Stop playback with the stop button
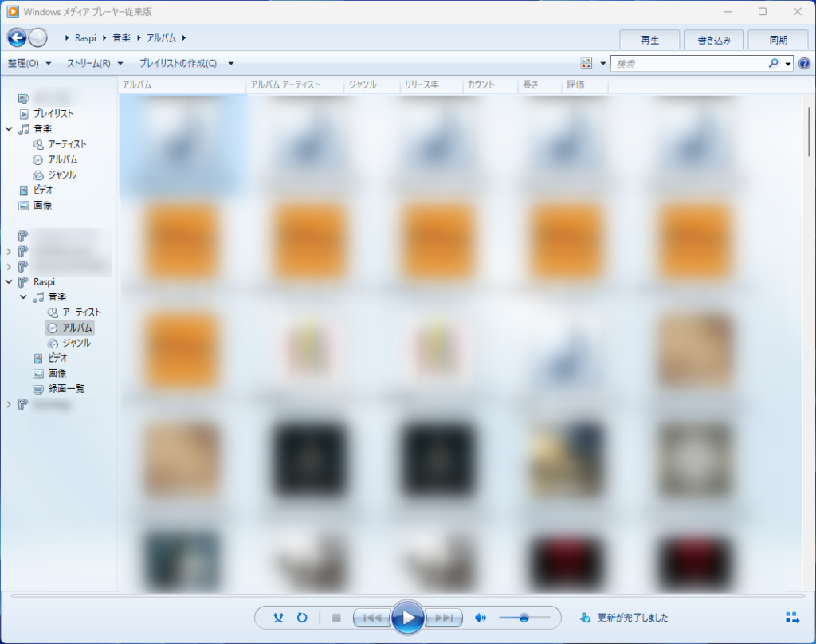816x644 pixels. pyautogui.click(x=336, y=618)
